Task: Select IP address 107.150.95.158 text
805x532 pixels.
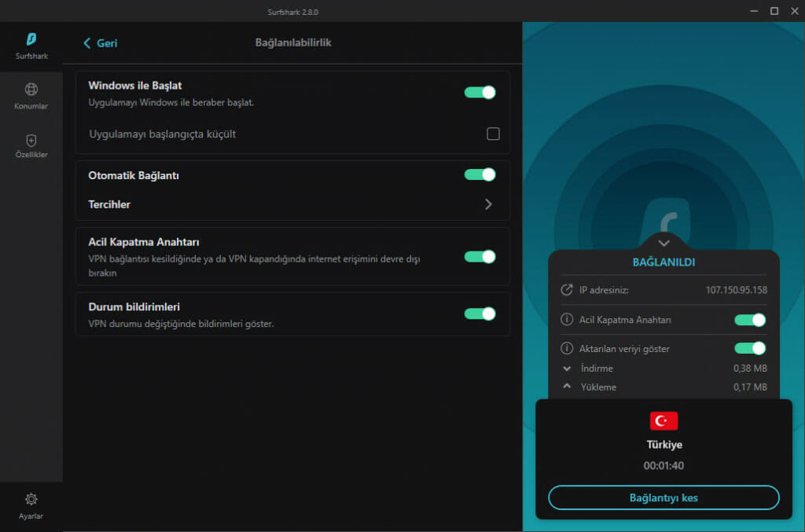Action: pyautogui.click(x=736, y=290)
